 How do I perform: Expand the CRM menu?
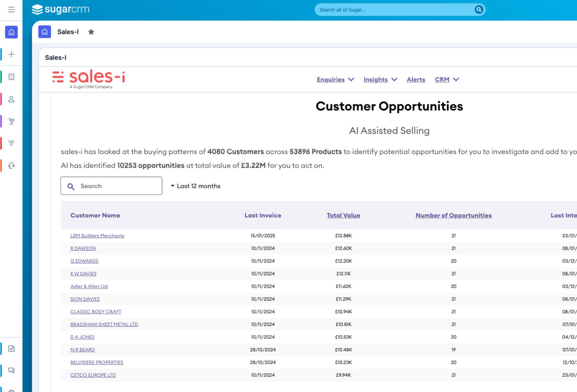pyautogui.click(x=447, y=79)
